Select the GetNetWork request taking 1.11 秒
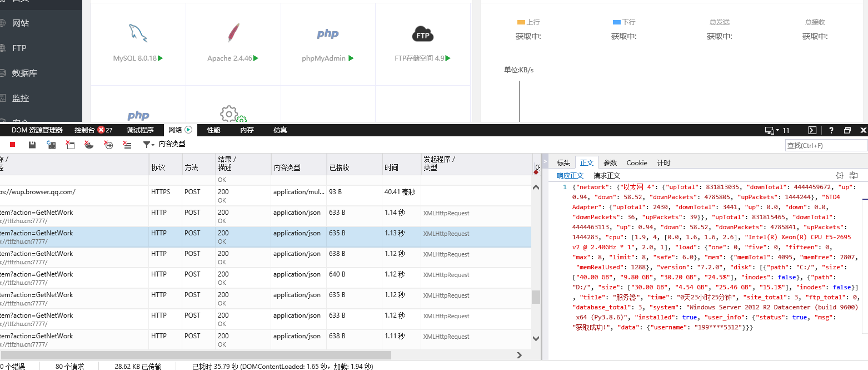 pyautogui.click(x=266, y=339)
